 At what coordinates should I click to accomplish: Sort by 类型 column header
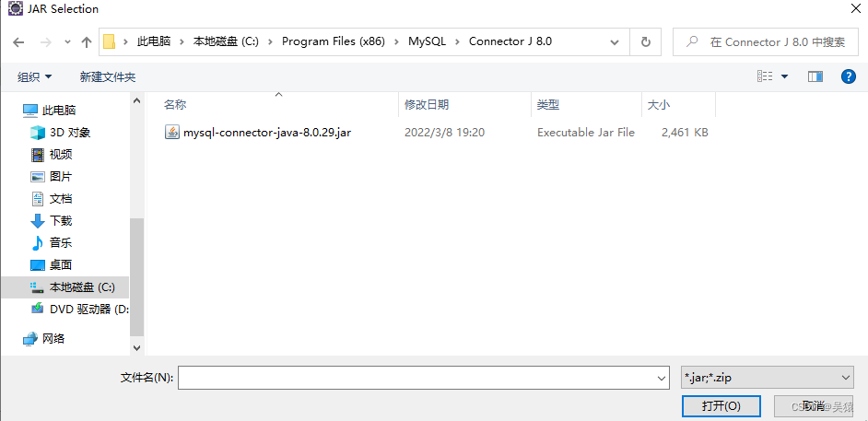click(x=548, y=104)
